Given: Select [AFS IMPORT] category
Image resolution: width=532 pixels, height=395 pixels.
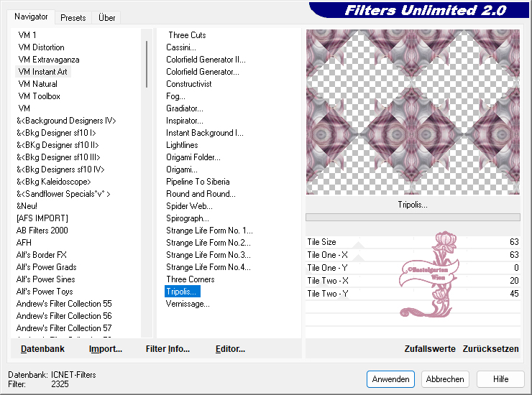Looking at the screenshot, I should tap(42, 218).
